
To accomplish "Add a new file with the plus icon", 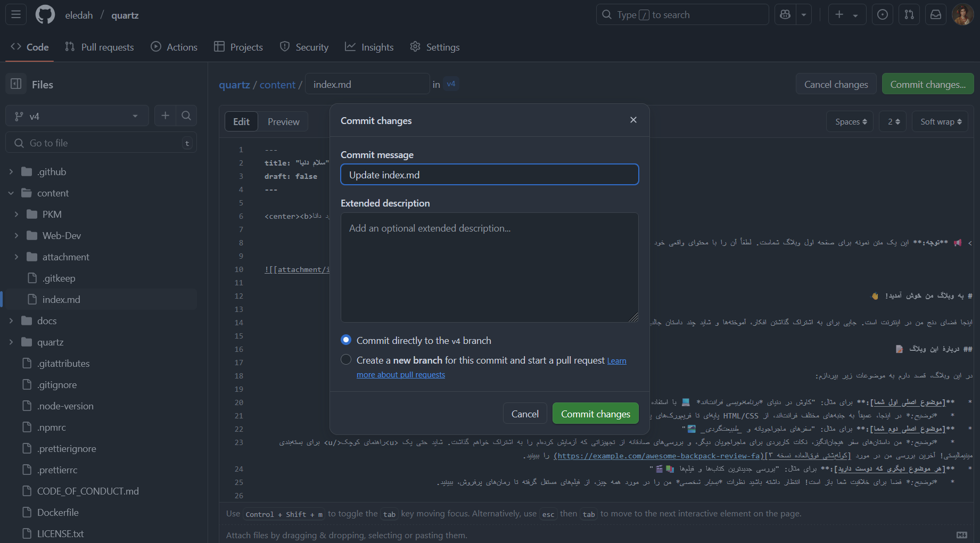I will pos(166,116).
